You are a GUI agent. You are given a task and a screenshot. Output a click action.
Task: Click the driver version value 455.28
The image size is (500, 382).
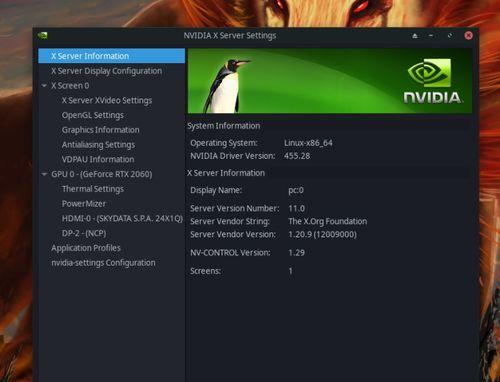click(297, 156)
